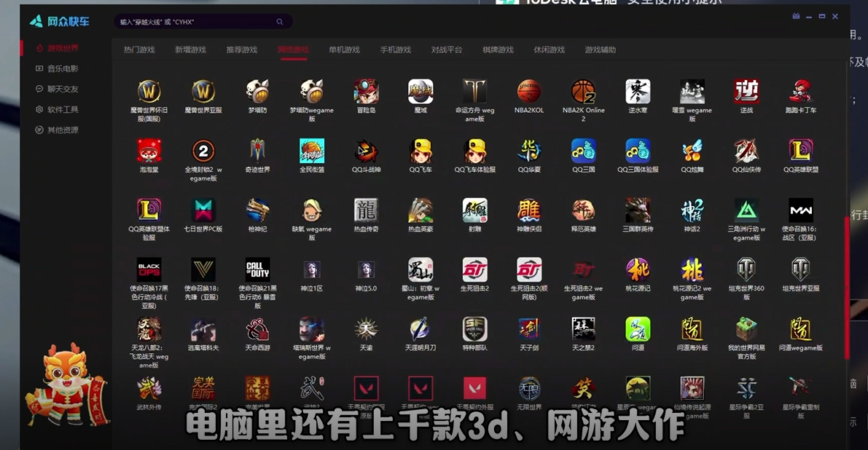Launch the 武林外传 game icon

pos(149,388)
